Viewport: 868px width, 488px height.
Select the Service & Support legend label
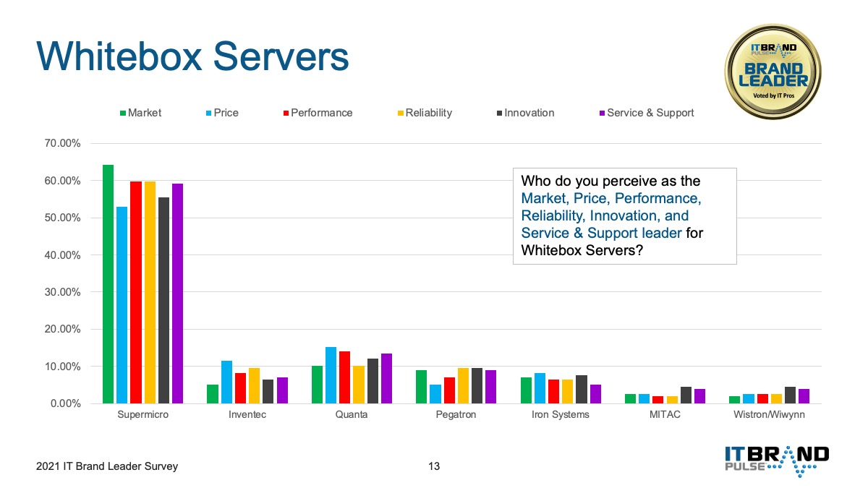pos(651,113)
